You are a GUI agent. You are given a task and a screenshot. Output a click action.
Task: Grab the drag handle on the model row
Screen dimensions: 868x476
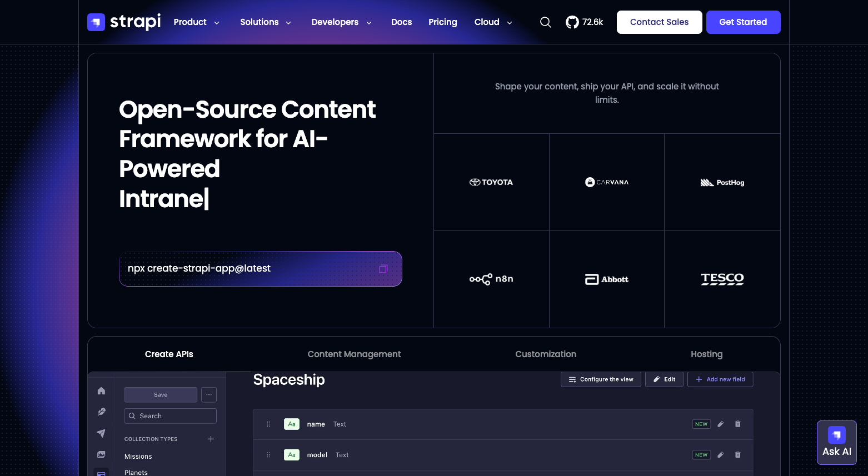point(269,455)
